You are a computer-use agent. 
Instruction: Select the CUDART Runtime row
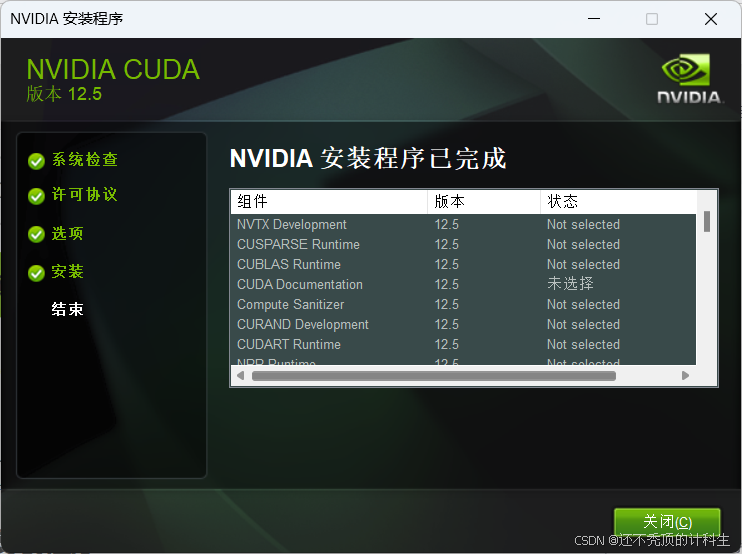463,344
